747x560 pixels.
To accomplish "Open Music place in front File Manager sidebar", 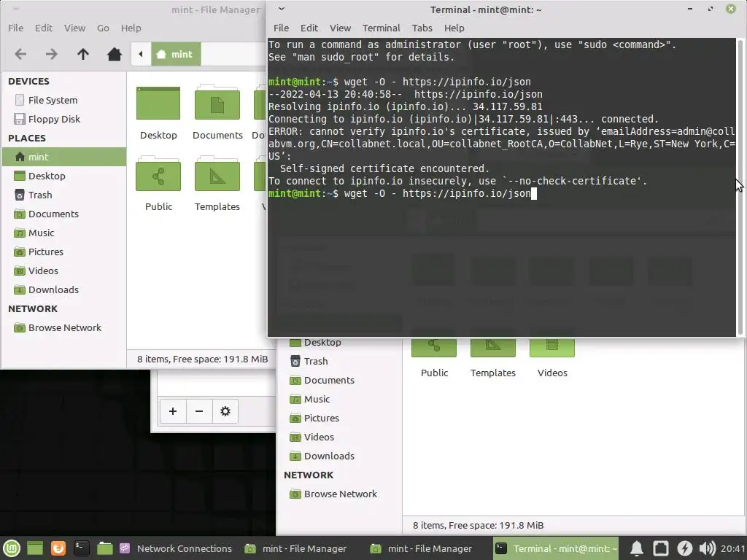I will tap(41, 233).
